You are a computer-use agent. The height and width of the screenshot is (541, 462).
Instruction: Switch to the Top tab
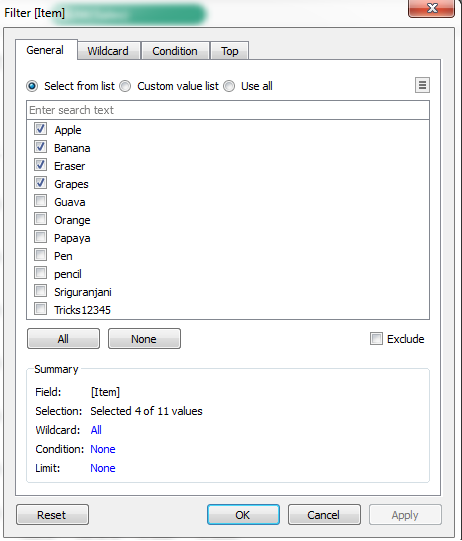[x=229, y=51]
